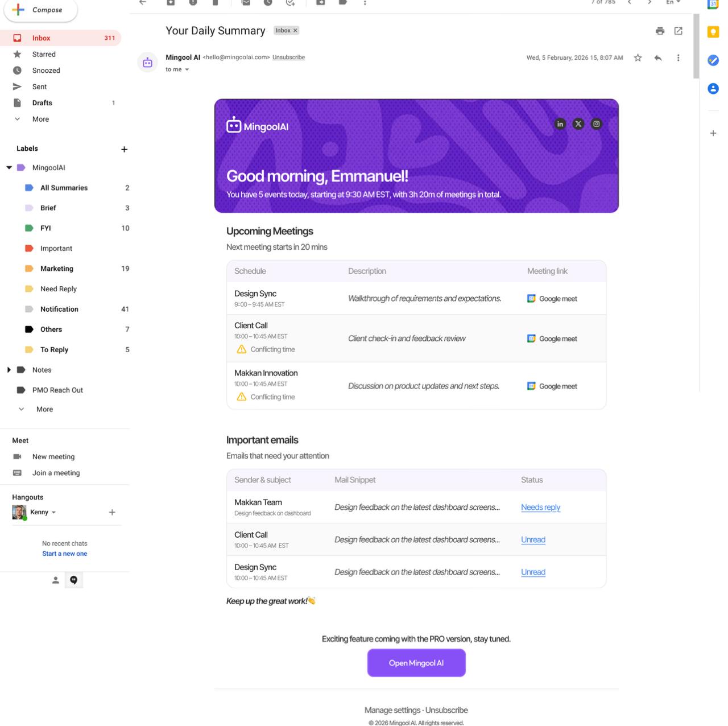The image size is (728, 726).
Task: Open Google Keep side panel icon
Action: coord(713,32)
